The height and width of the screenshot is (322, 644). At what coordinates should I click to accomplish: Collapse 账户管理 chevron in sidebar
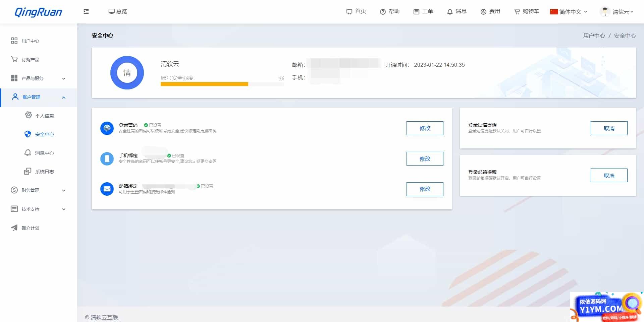tap(64, 98)
